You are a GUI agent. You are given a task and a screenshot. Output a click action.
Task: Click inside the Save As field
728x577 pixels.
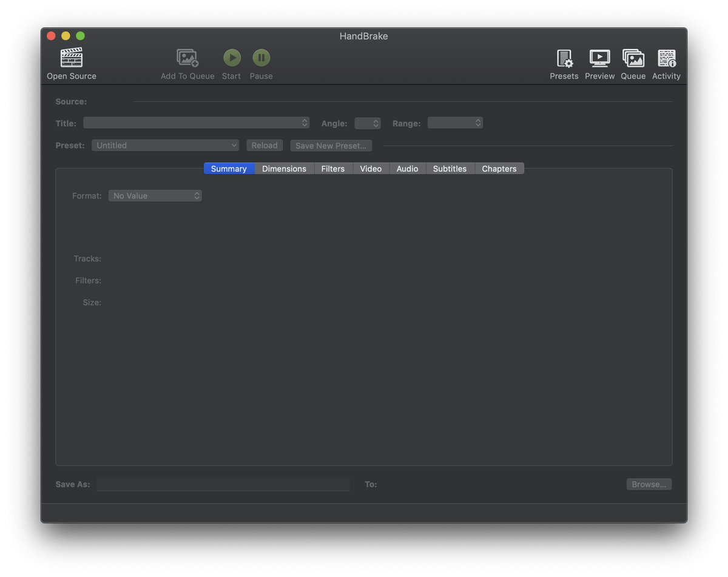pos(223,484)
